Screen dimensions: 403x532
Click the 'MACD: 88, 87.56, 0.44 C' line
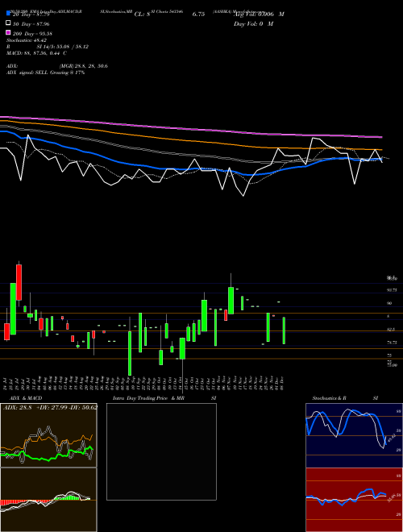(x=36, y=53)
